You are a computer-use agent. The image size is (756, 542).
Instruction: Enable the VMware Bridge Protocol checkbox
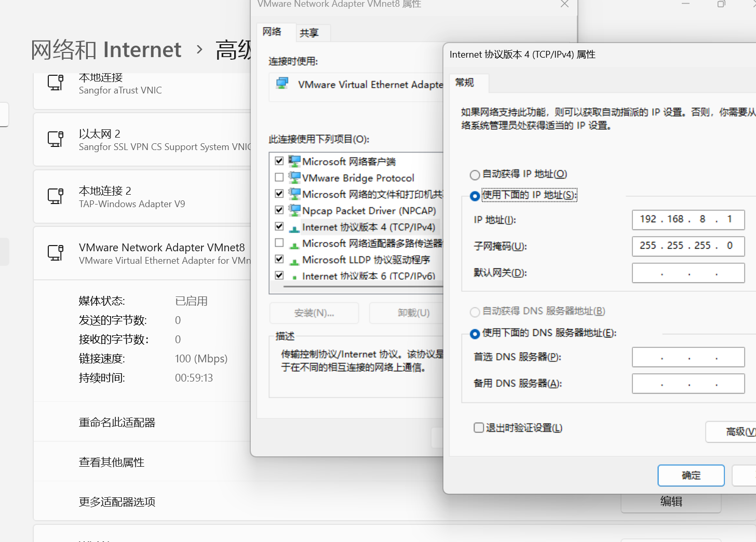[279, 178]
